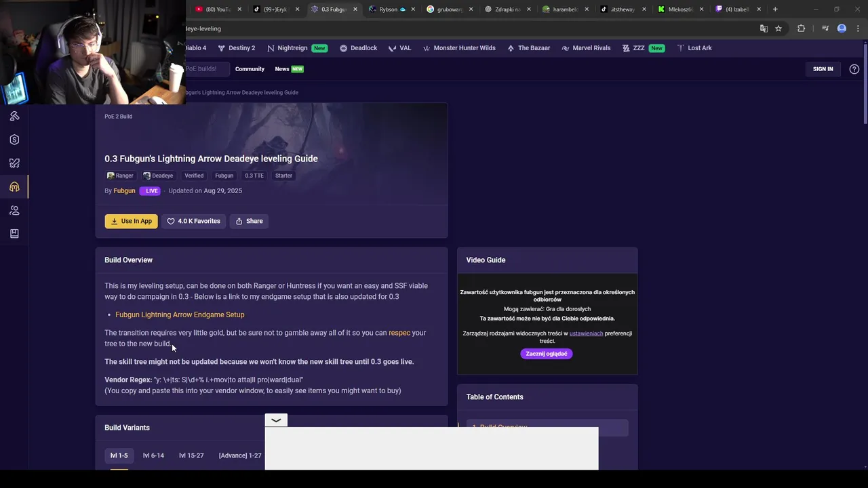Open the bottom left sidebar guide icon

tap(14, 234)
